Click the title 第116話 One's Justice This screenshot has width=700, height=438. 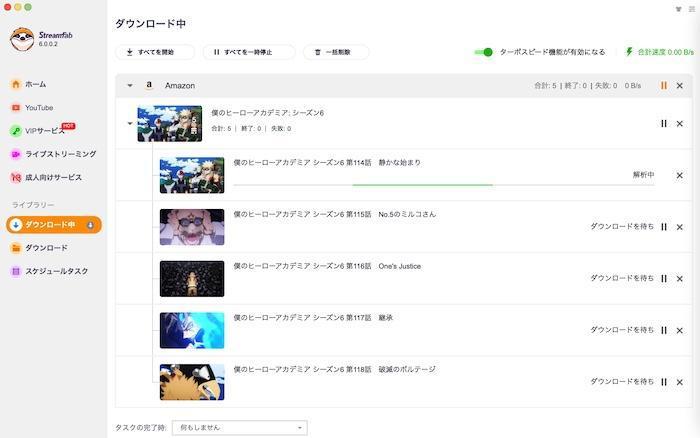point(327,266)
